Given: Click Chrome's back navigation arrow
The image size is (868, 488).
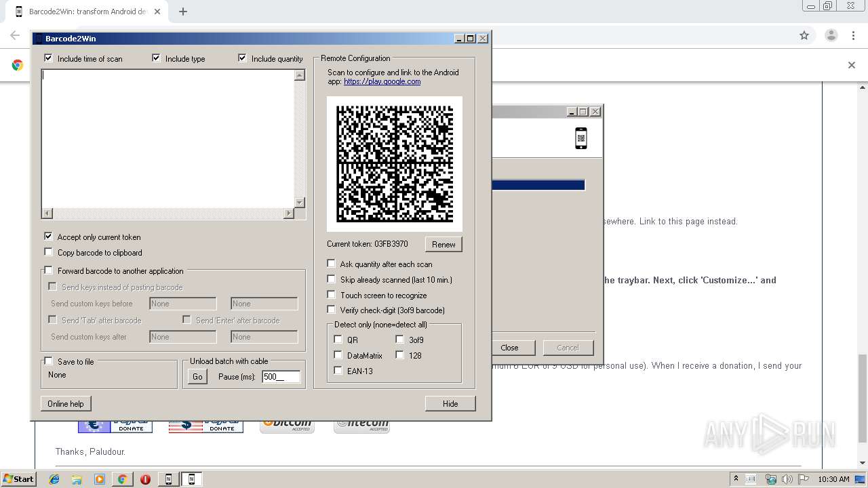Looking at the screenshot, I should [x=15, y=35].
